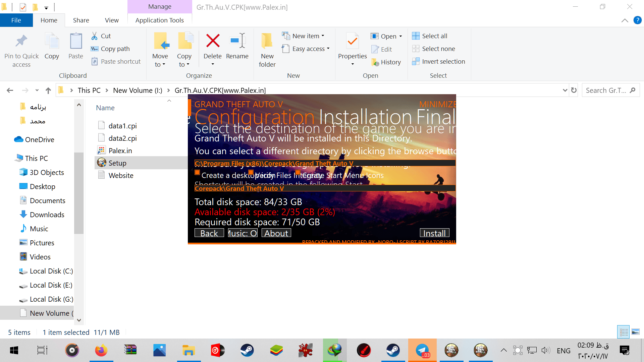Screen dimensions: 644x362
Task: Click Invert selection in the ribbon
Action: click(x=438, y=61)
